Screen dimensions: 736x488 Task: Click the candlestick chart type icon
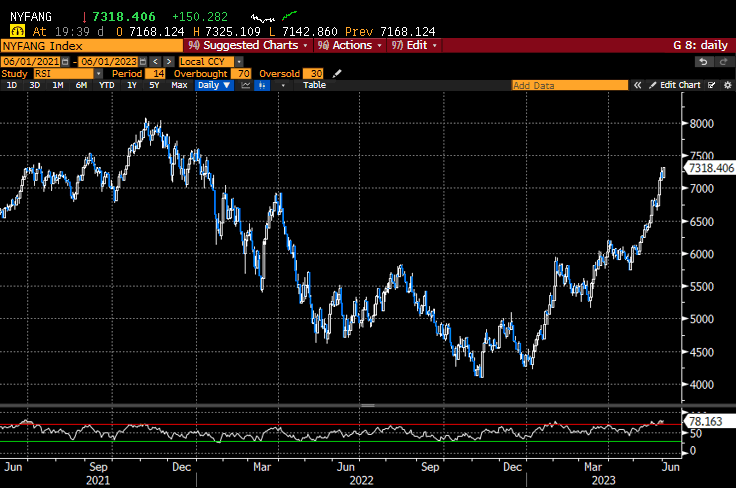(x=262, y=85)
